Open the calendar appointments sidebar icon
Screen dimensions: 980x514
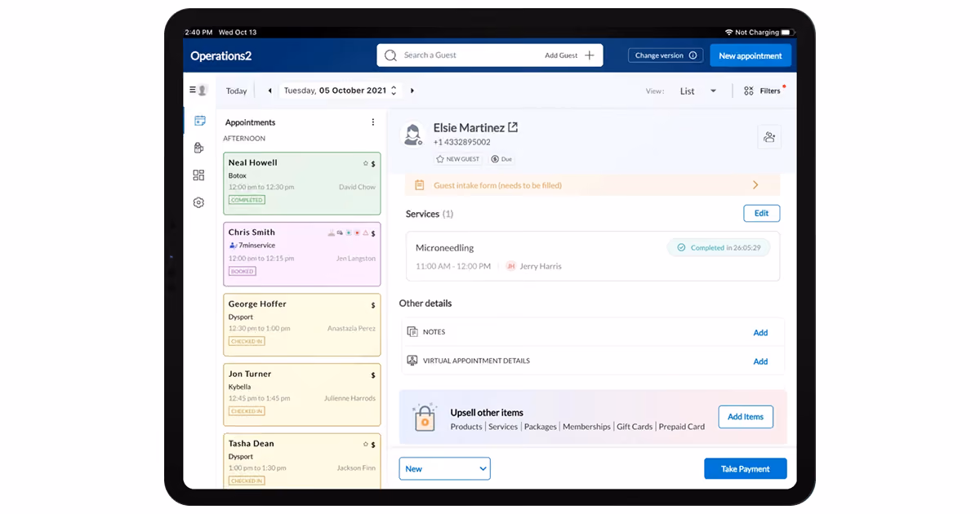(199, 121)
